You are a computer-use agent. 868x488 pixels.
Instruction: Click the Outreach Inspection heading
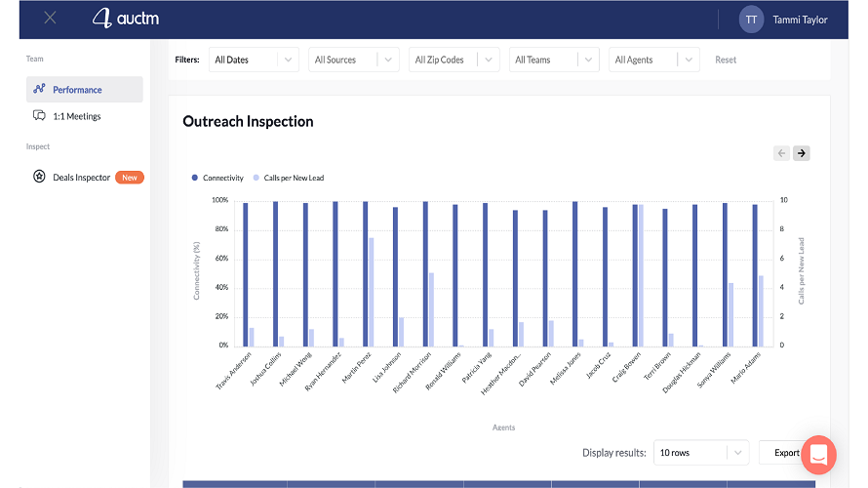(x=248, y=121)
